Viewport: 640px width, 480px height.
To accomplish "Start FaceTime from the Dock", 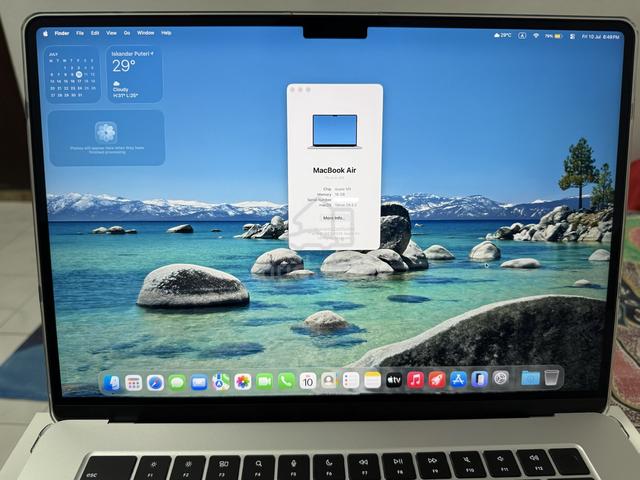I will pos(264,382).
